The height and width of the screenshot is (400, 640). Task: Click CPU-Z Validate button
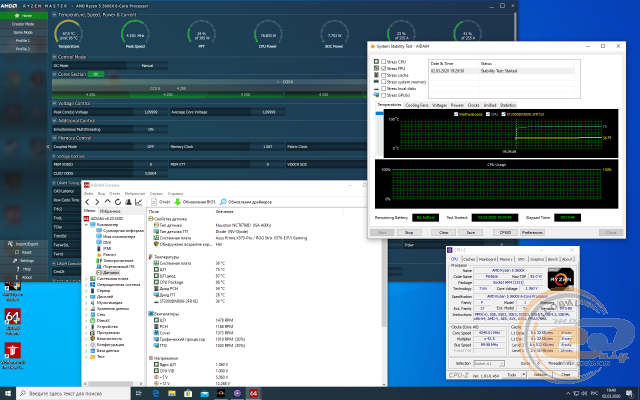(540, 375)
